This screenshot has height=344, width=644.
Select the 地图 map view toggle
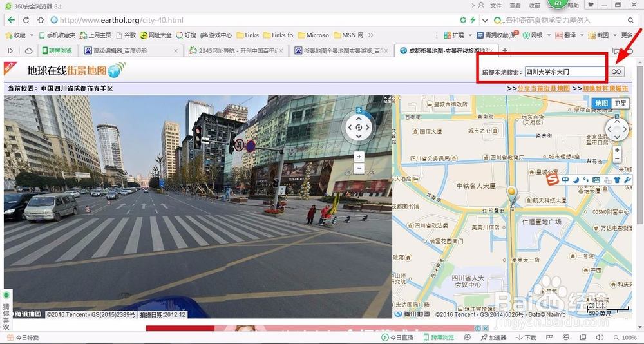(x=601, y=103)
